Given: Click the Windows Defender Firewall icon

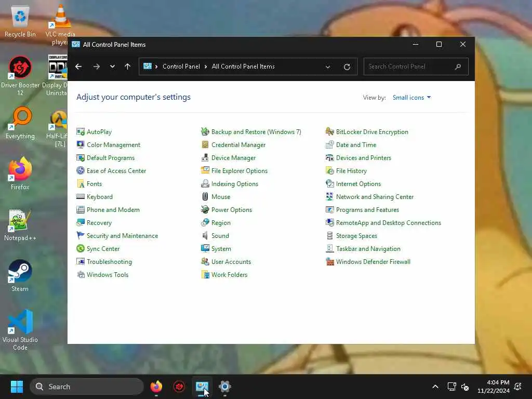Looking at the screenshot, I should pyautogui.click(x=330, y=262).
